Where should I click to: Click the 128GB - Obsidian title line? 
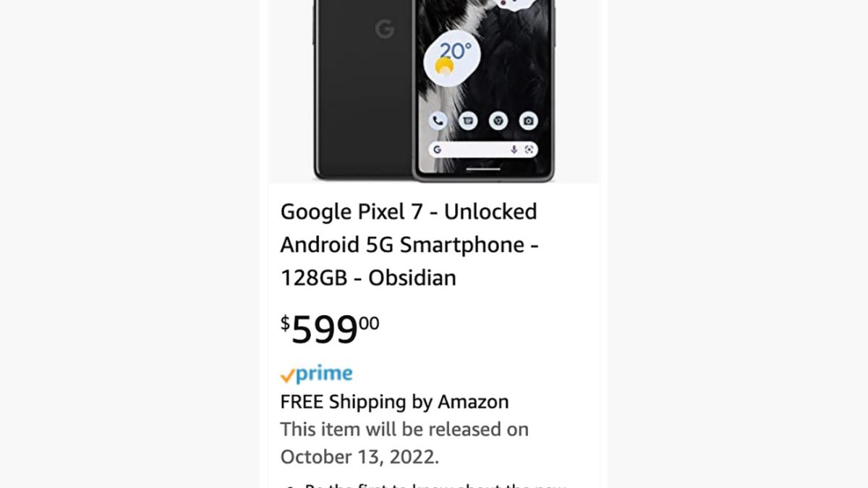pos(368,278)
